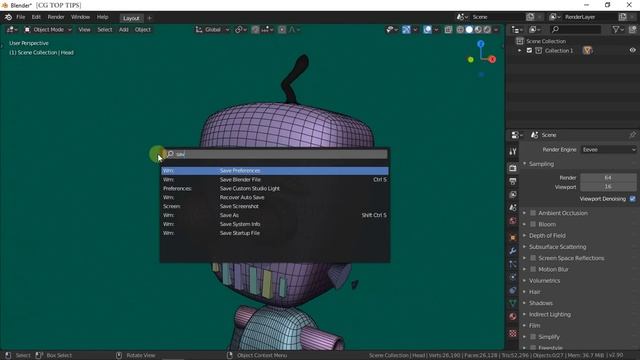Screen dimensions: 640x360
Task: Open the Render menu
Action: coord(56,17)
